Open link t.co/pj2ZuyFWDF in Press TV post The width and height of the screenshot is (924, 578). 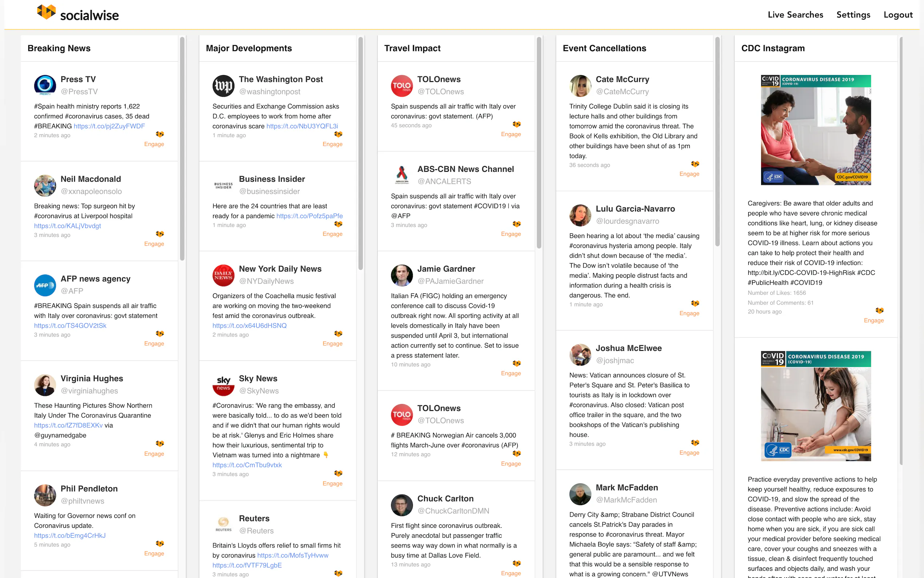point(109,126)
